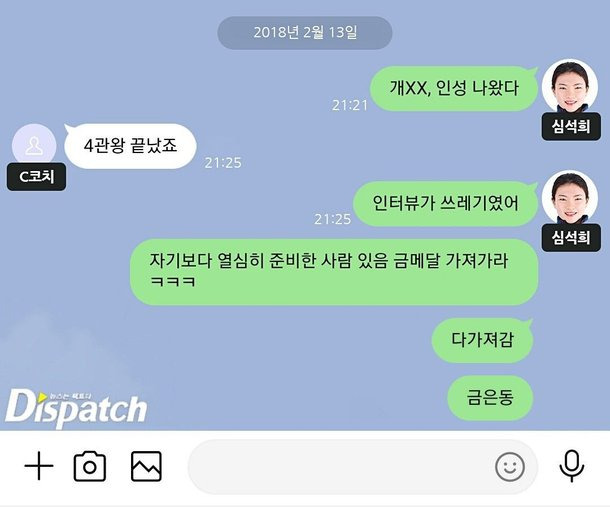
Task: Tap the microphone voice input icon
Action: [571, 466]
